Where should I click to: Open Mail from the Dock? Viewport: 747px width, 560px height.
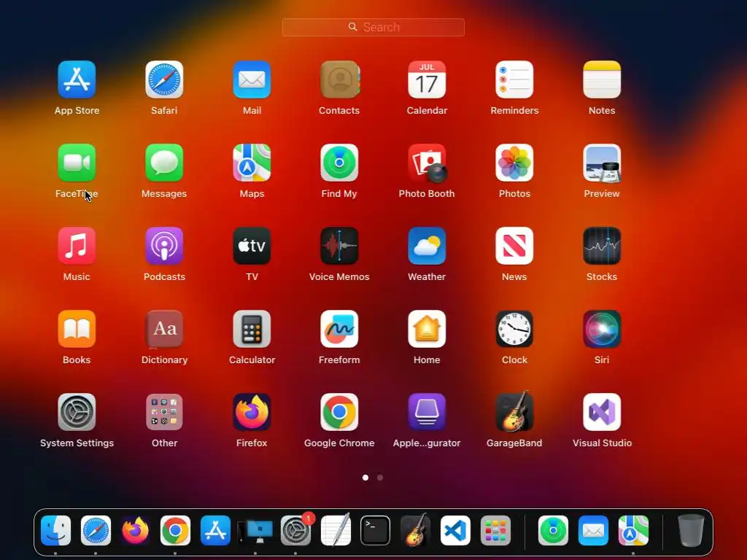coord(593,531)
